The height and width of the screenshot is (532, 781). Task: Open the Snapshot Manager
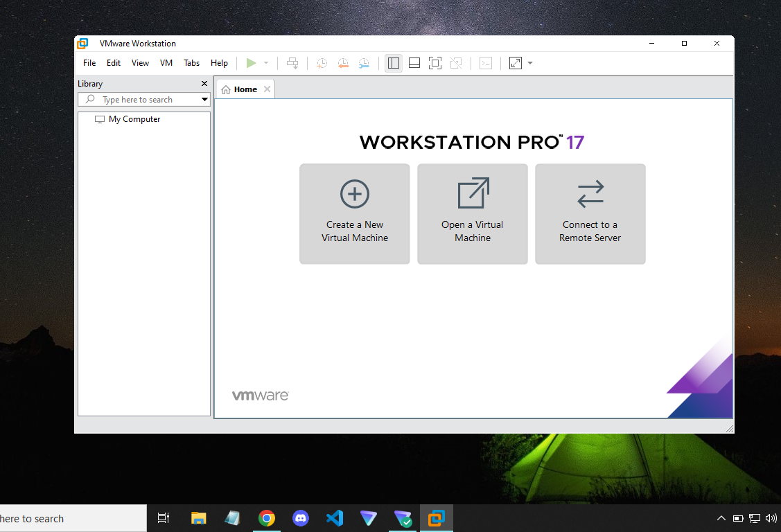pyautogui.click(x=364, y=63)
